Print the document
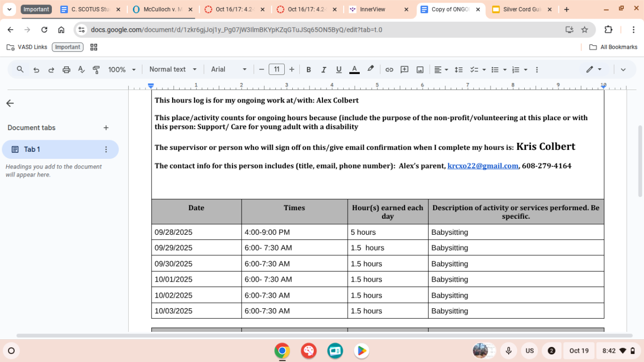The height and width of the screenshot is (362, 644). [66, 69]
